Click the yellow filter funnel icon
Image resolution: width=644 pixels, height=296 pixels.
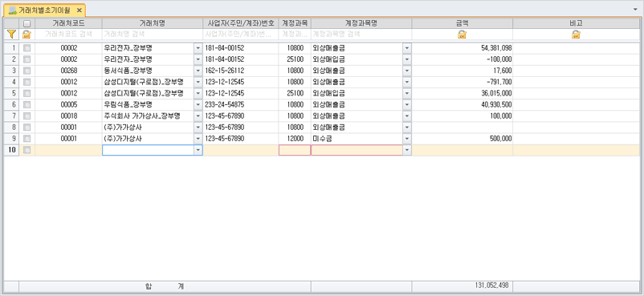11,34
